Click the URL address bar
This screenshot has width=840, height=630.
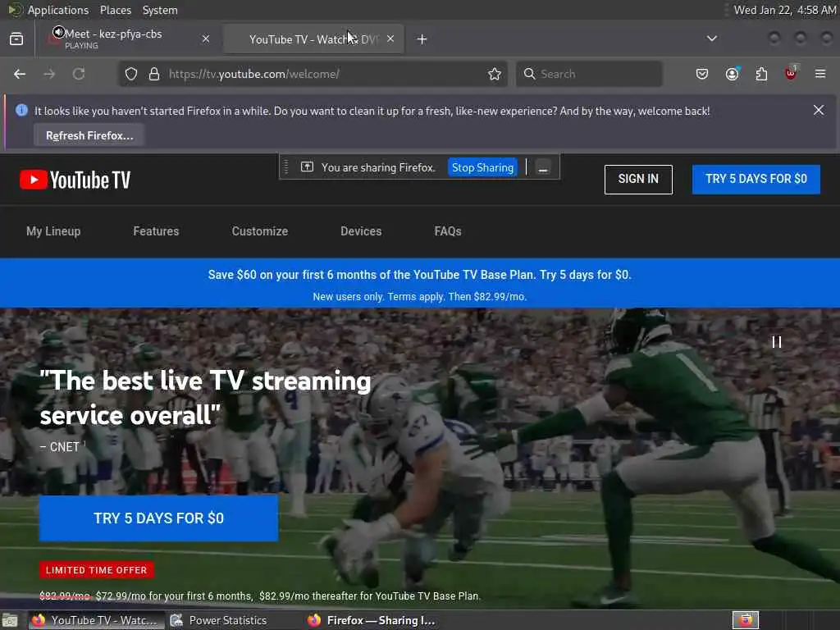click(313, 74)
